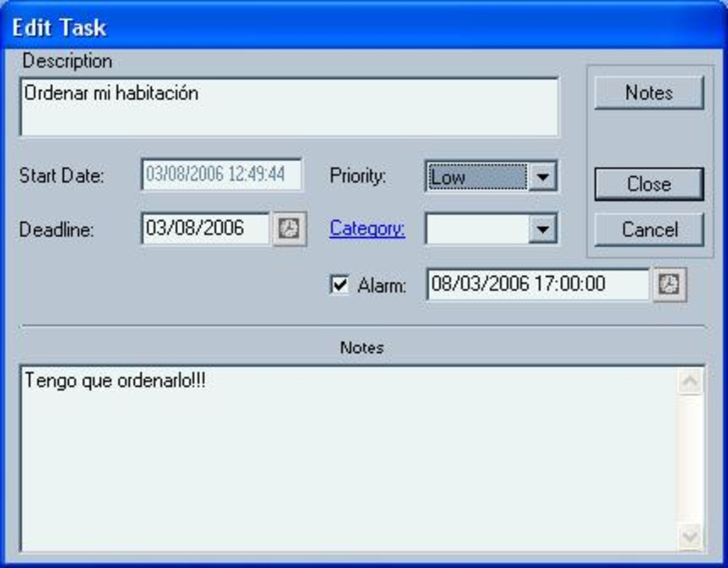Viewport: 728px width, 568px height.
Task: Click the Notes scrollbar down arrow
Action: pos(689,535)
